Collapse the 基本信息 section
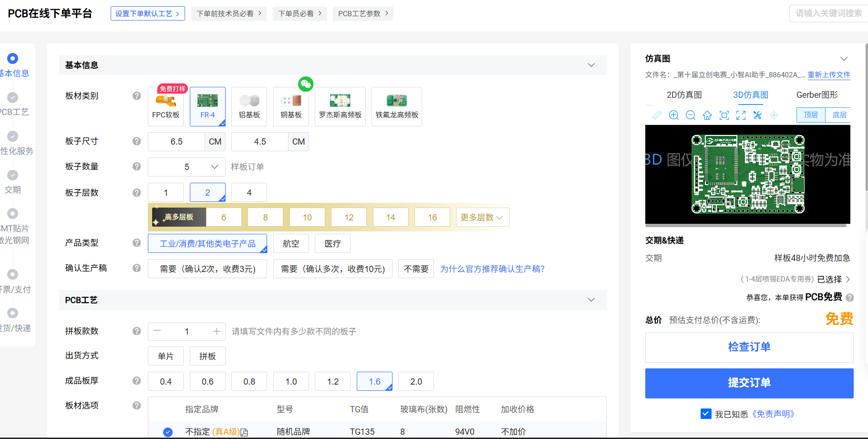868x439 pixels. pyautogui.click(x=591, y=65)
